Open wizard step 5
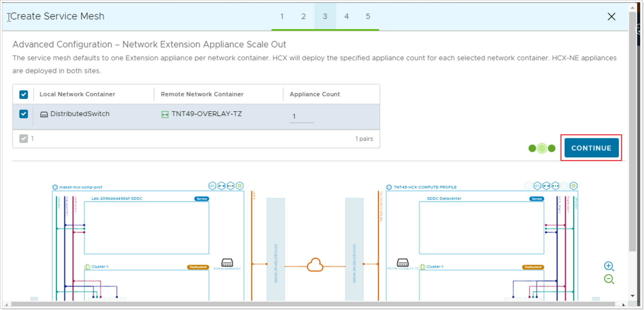 [368, 16]
